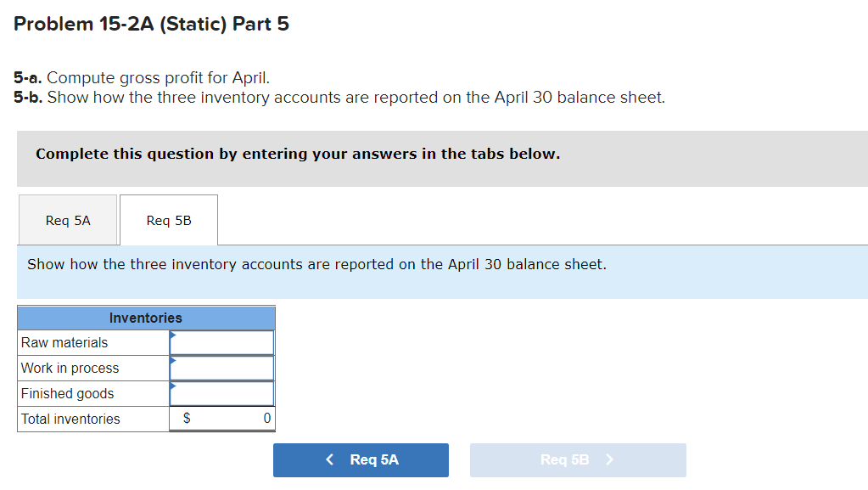Click the Finished goods amount field
The image size is (868, 490).
tap(222, 393)
